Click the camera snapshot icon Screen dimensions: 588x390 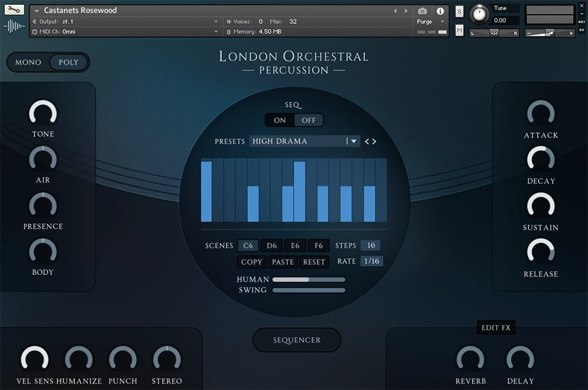pyautogui.click(x=422, y=11)
